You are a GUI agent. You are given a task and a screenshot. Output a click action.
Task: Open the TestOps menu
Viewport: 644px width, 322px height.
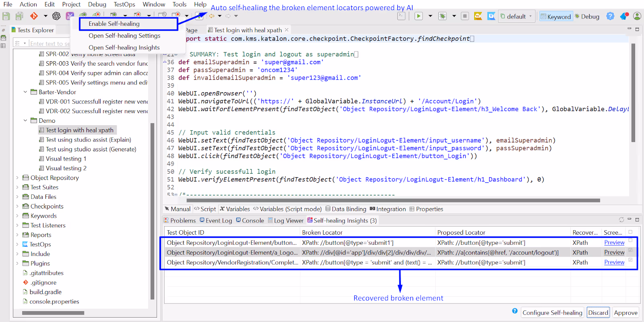point(124,4)
